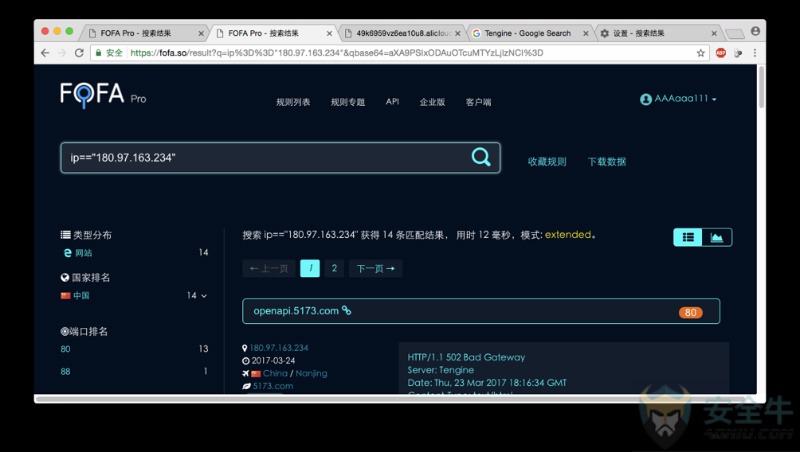Filter by 网站 type

point(83,253)
